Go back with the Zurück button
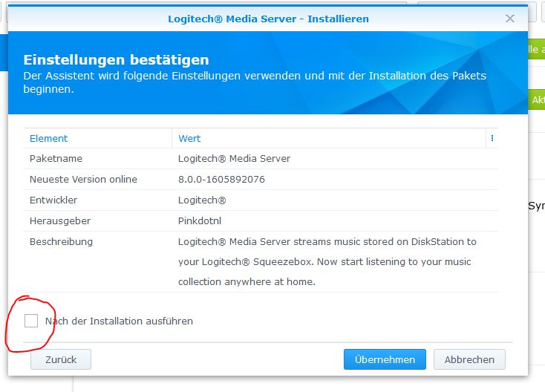545x392 pixels. coord(61,359)
